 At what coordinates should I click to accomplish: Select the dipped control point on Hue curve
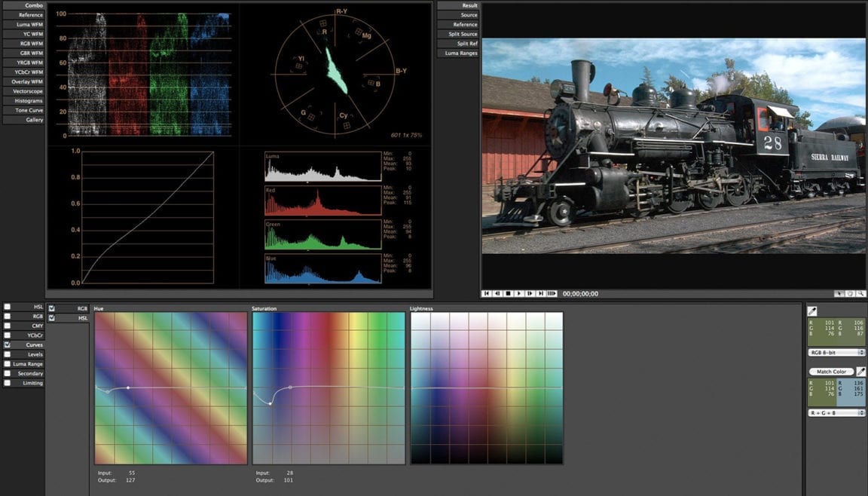[108, 392]
